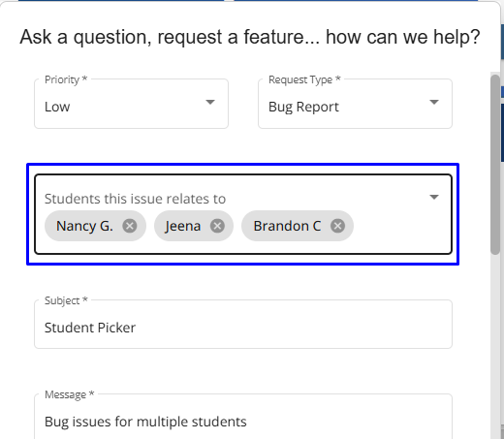The width and height of the screenshot is (504, 439).
Task: Click the Bug issues for multiple students text
Action: click(x=145, y=422)
